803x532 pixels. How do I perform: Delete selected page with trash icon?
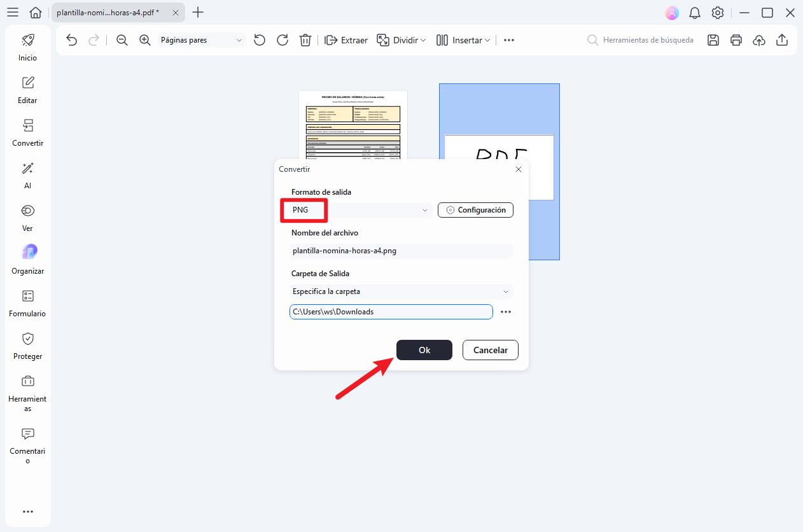tap(305, 40)
